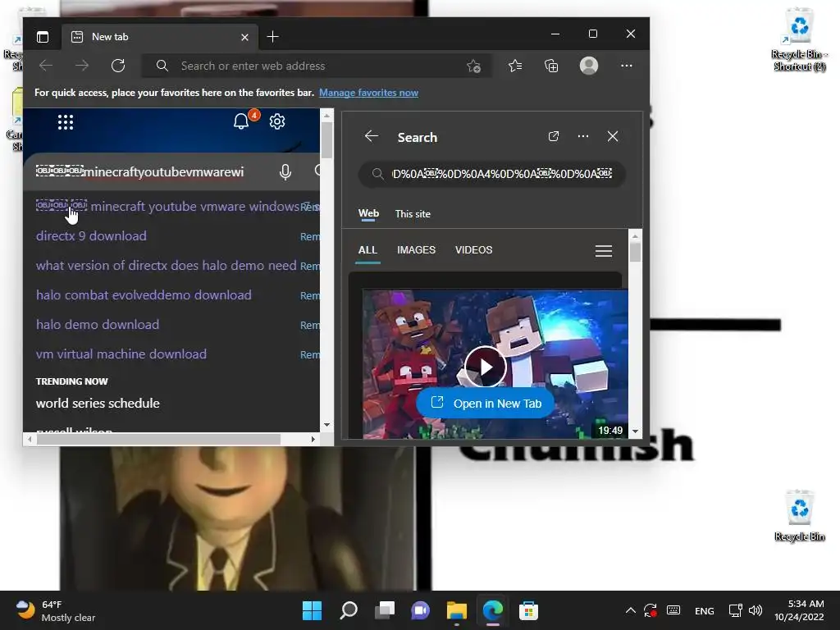Close the Search sidebar panel
The image size is (840, 630).
point(612,137)
